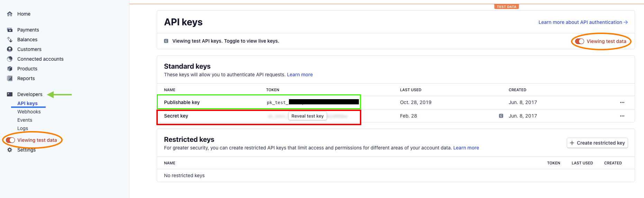The height and width of the screenshot is (198, 644).
Task: Click the Settings gear icon
Action: 10,150
